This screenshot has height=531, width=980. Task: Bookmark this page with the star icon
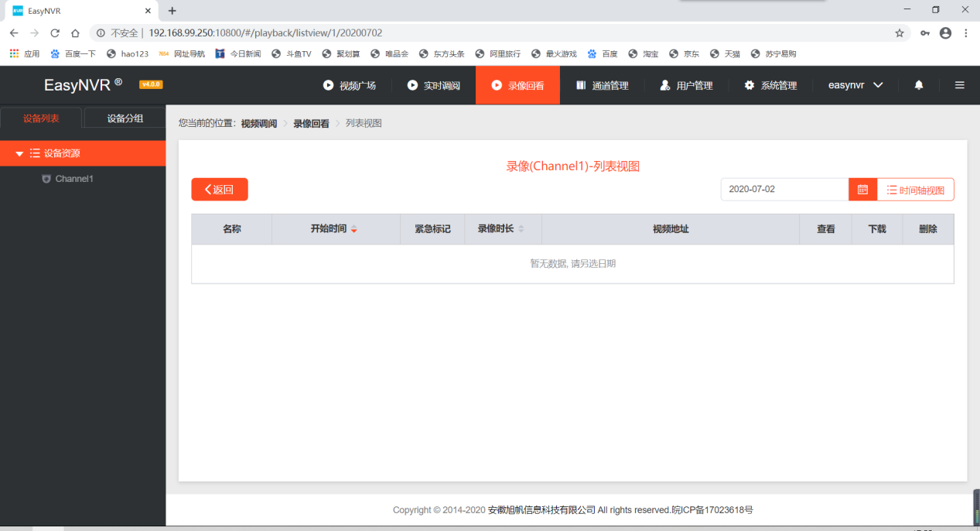(900, 33)
